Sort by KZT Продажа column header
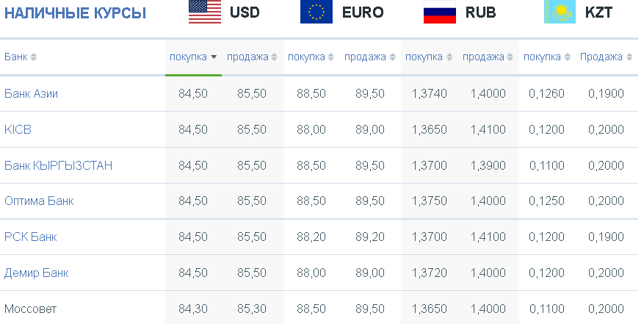The image size is (644, 324). click(601, 57)
